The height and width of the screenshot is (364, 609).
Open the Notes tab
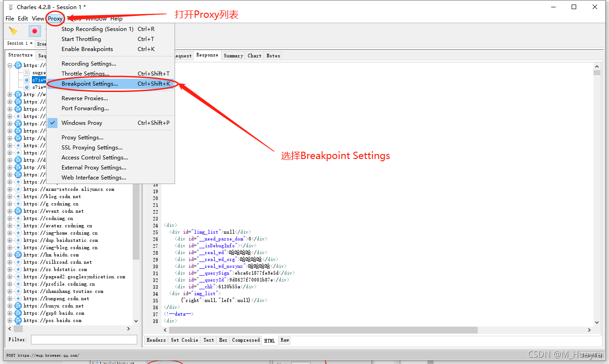(273, 56)
